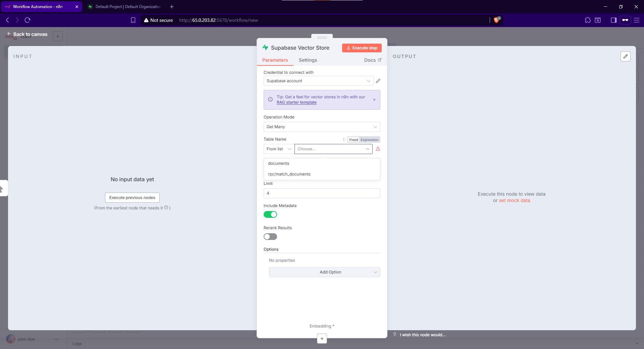Click the Supabase Vector Store node icon
Viewport: 644px width, 349px height.
[x=265, y=47]
